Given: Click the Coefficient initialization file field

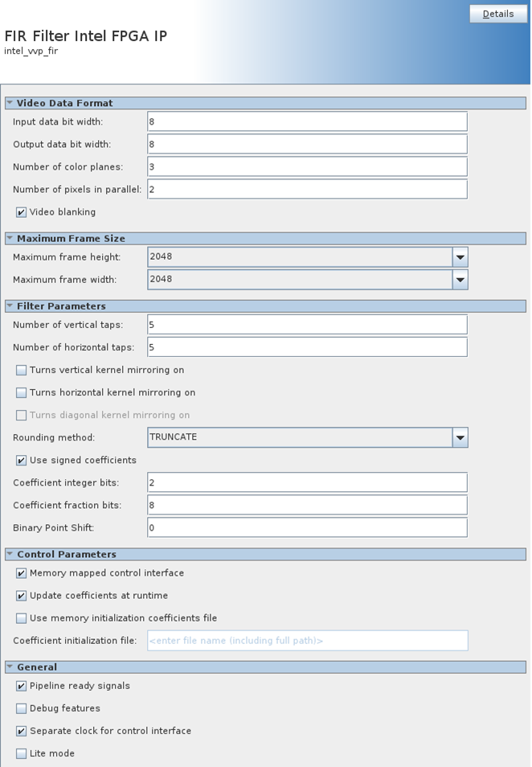Looking at the screenshot, I should click(306, 640).
